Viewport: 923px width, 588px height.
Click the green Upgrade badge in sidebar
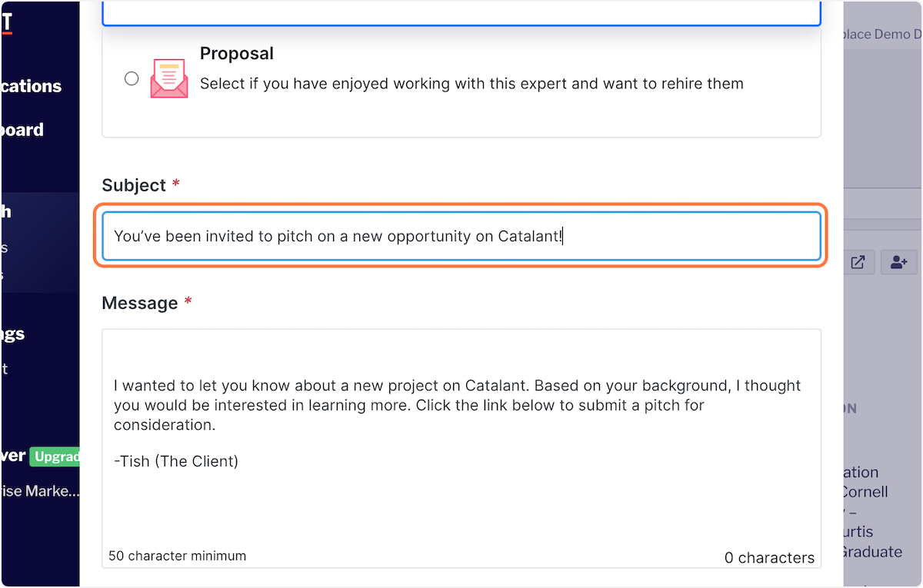coord(55,457)
